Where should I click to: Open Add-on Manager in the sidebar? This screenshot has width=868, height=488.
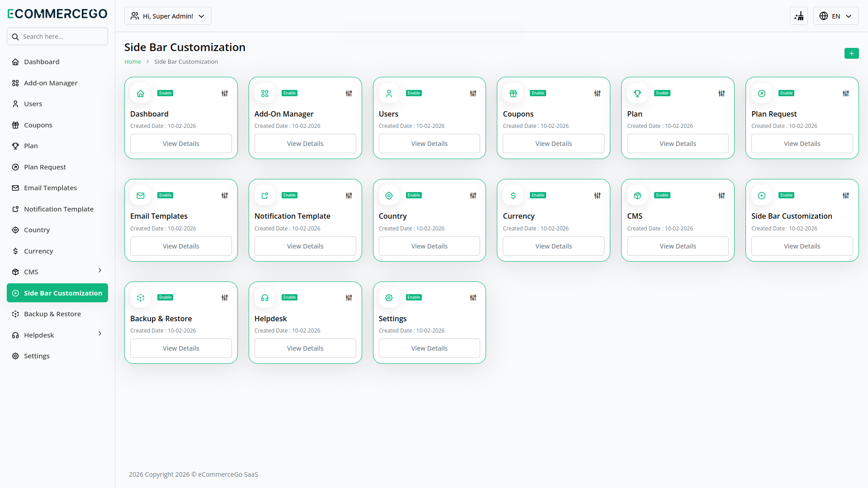(x=57, y=83)
